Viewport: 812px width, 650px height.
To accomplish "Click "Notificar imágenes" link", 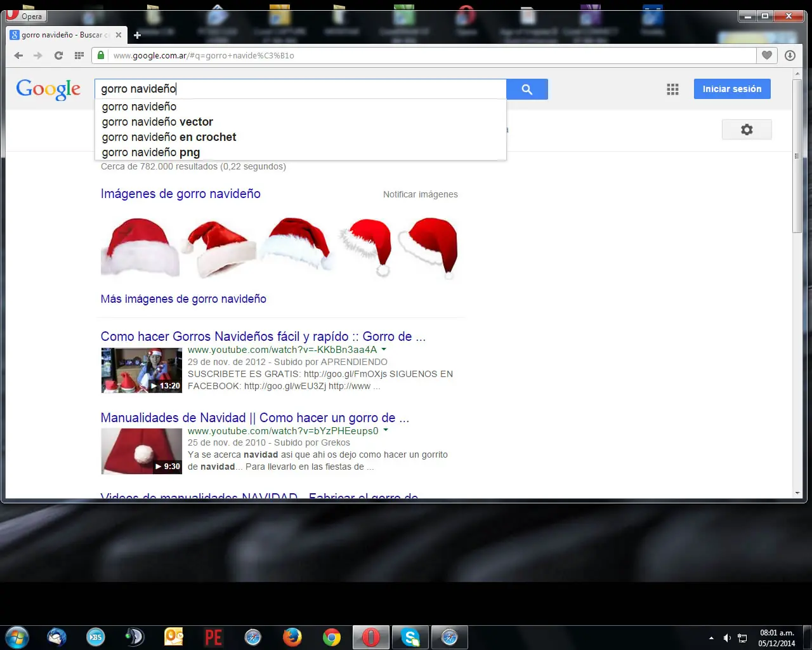I will point(421,194).
